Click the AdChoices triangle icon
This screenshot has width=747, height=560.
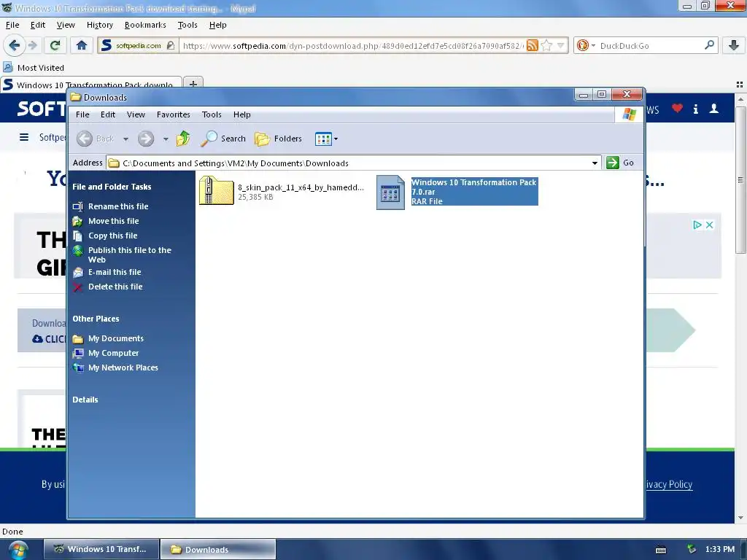(x=697, y=225)
